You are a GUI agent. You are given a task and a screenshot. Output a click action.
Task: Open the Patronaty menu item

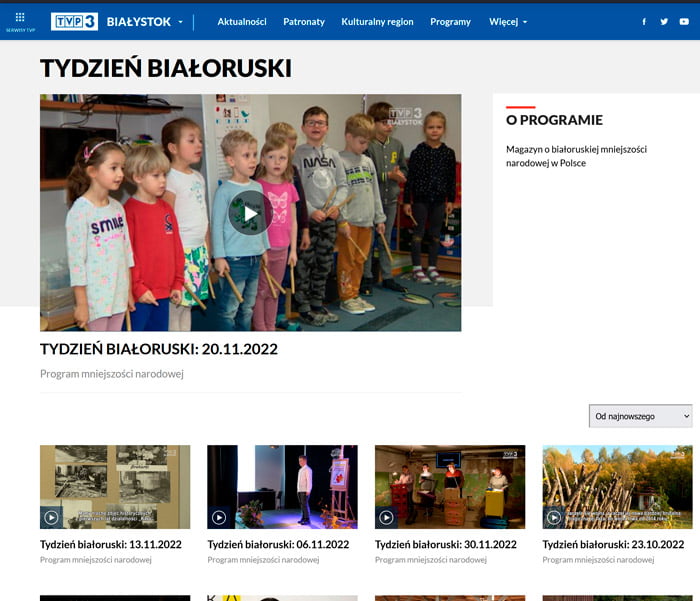304,21
